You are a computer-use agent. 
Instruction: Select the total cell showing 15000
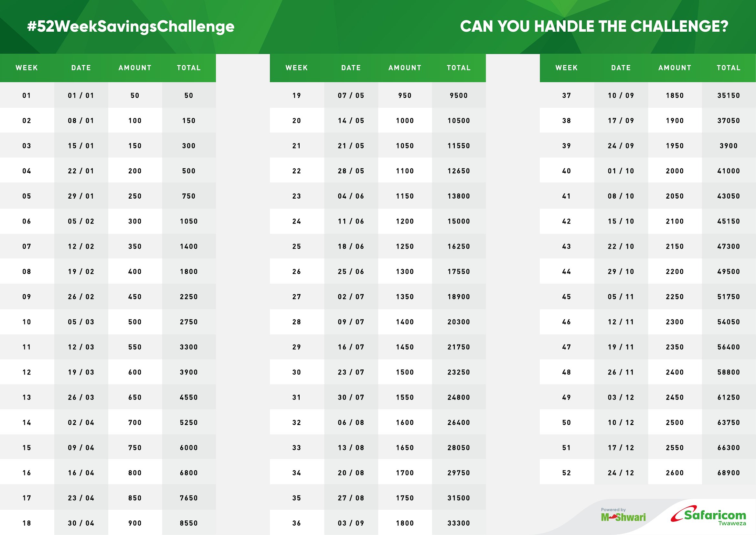point(459,221)
